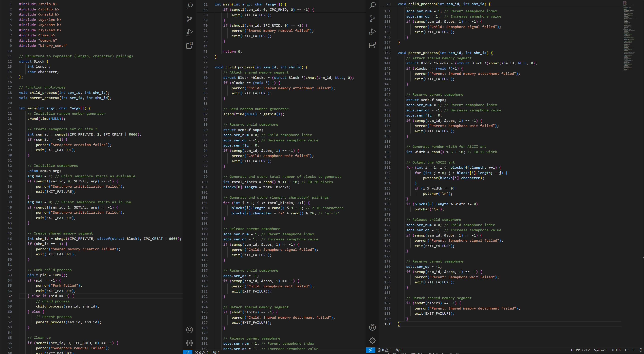The height and width of the screenshot is (354, 644).
Task: Open the Source Control view
Action: (x=190, y=19)
